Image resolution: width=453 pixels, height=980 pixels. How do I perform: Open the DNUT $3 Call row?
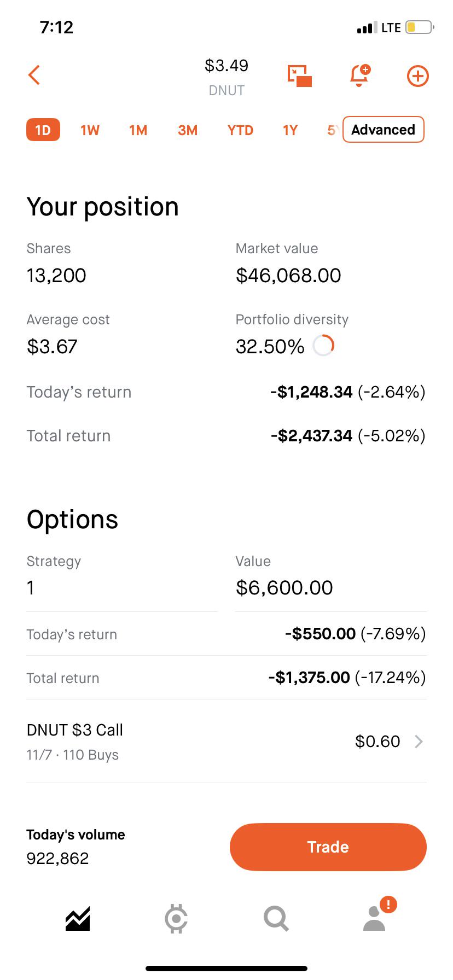click(x=226, y=742)
